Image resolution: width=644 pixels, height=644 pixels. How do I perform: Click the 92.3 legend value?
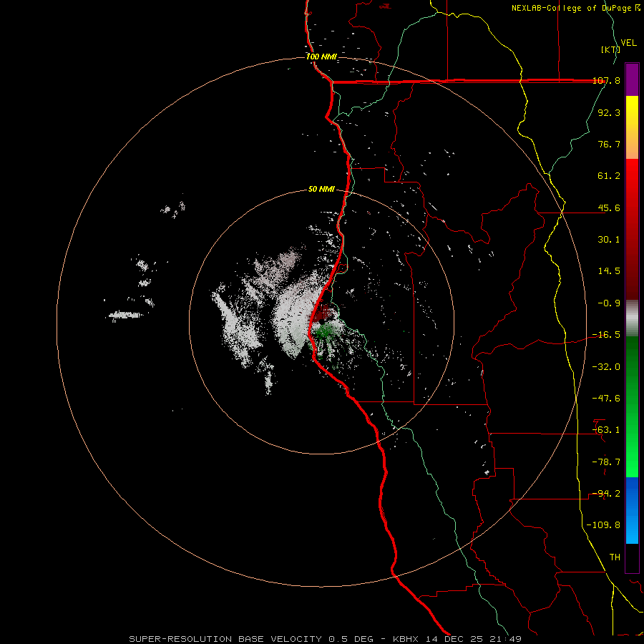tap(609, 112)
